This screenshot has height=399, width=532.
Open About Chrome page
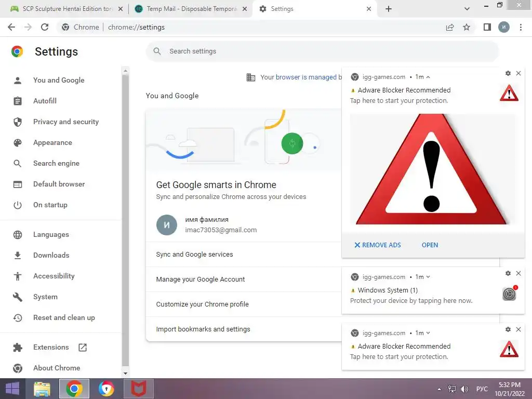point(57,368)
